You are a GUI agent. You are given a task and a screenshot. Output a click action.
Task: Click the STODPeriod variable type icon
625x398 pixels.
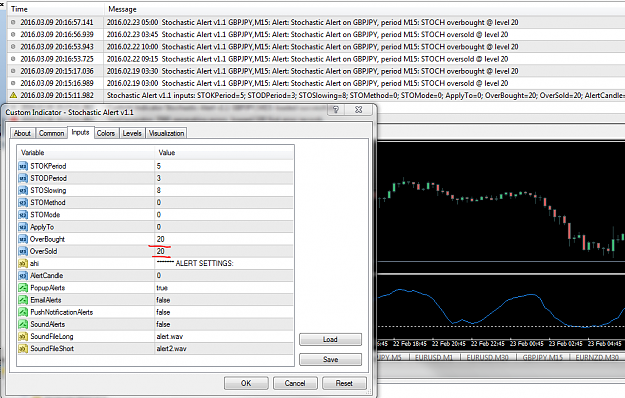click(23, 178)
